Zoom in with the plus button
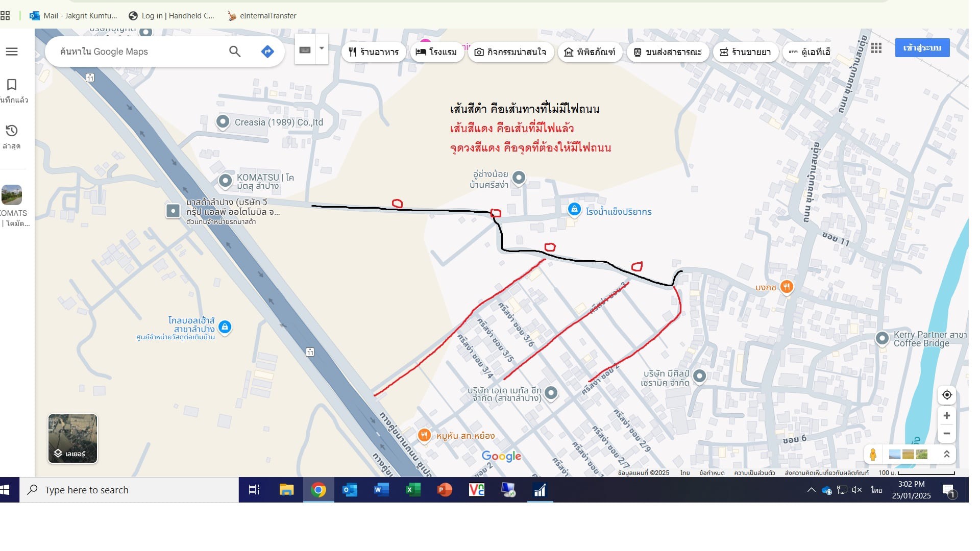The width and height of the screenshot is (980, 551). click(x=947, y=416)
